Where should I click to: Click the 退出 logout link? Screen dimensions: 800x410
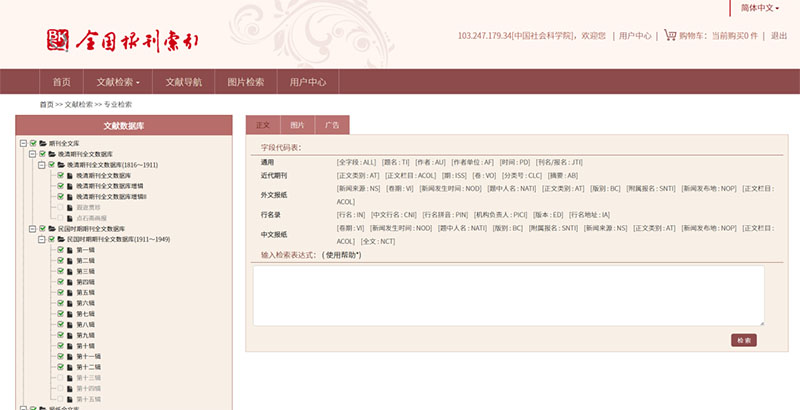coord(778,35)
